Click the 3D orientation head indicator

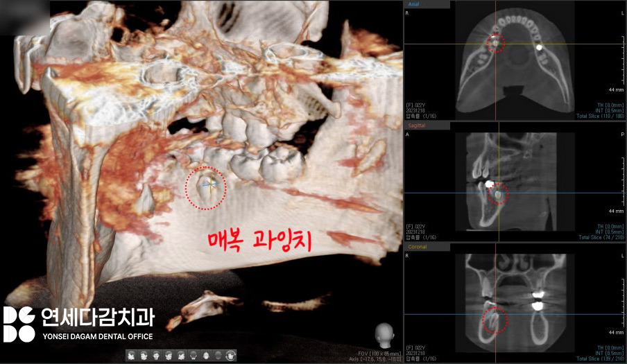(384, 336)
